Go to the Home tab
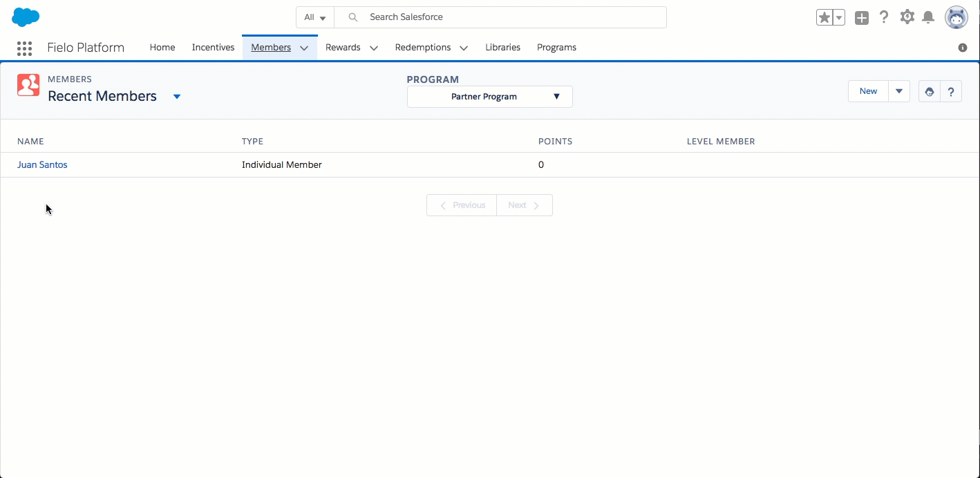The image size is (980, 478). coord(162,48)
